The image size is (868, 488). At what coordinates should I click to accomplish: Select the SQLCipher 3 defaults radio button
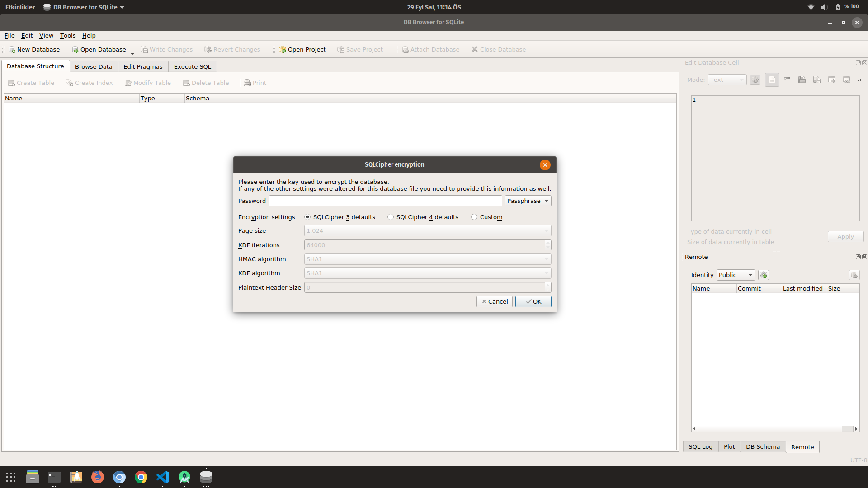[x=307, y=217]
